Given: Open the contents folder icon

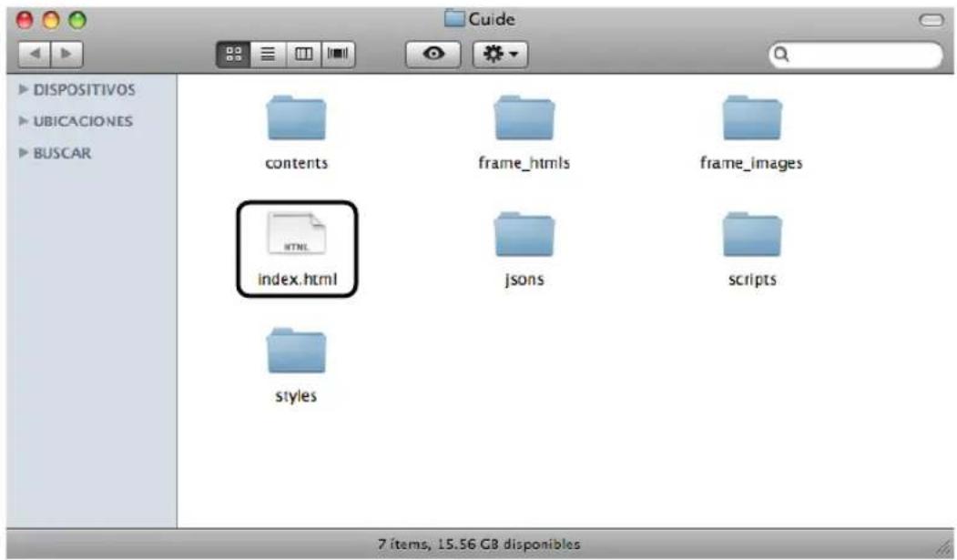Looking at the screenshot, I should click(x=296, y=118).
